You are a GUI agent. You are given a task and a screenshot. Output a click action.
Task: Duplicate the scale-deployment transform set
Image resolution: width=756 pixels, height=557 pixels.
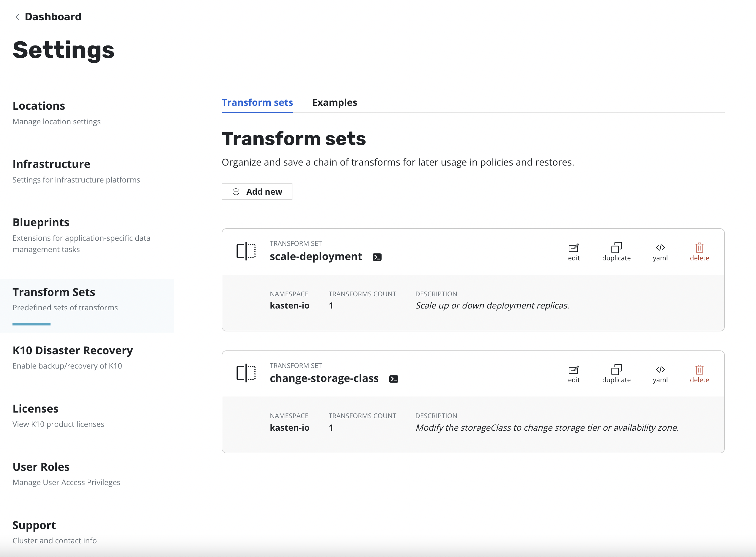point(616,252)
